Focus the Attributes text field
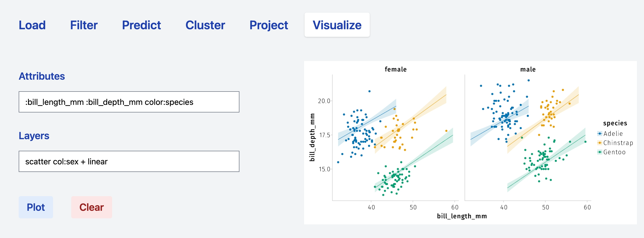The image size is (644, 238). point(129,102)
